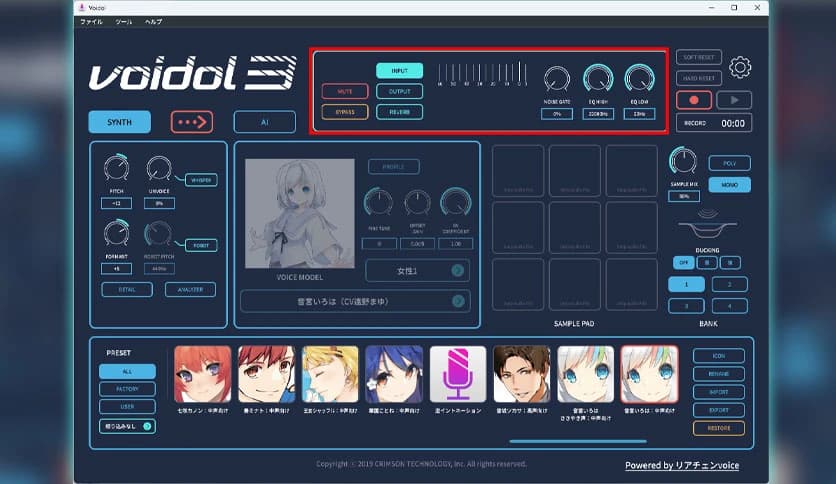Turn the EQ HIGH knob
The width and height of the screenshot is (836, 484).
tap(598, 79)
